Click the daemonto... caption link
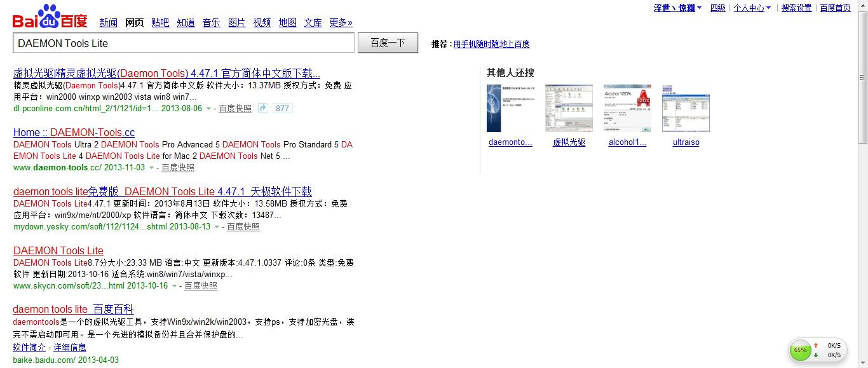868x368 pixels. [x=510, y=142]
